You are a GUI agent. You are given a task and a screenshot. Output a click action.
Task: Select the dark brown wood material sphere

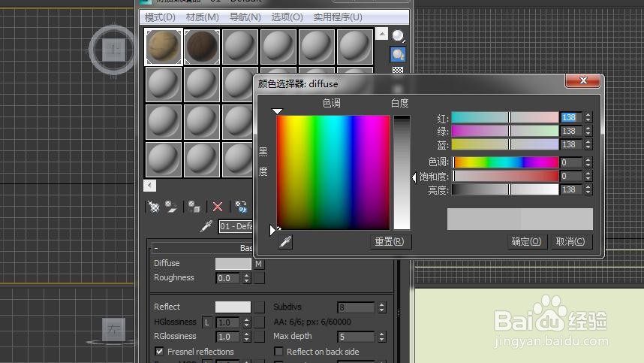click(202, 47)
